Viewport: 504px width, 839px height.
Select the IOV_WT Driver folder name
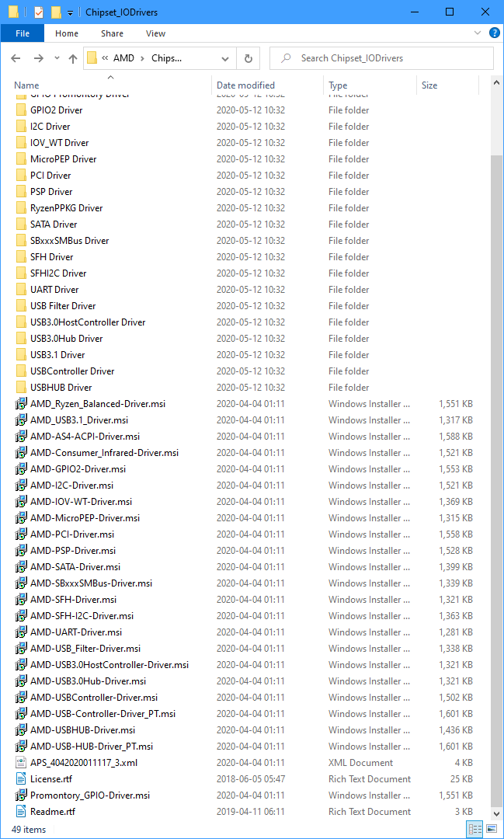(59, 143)
